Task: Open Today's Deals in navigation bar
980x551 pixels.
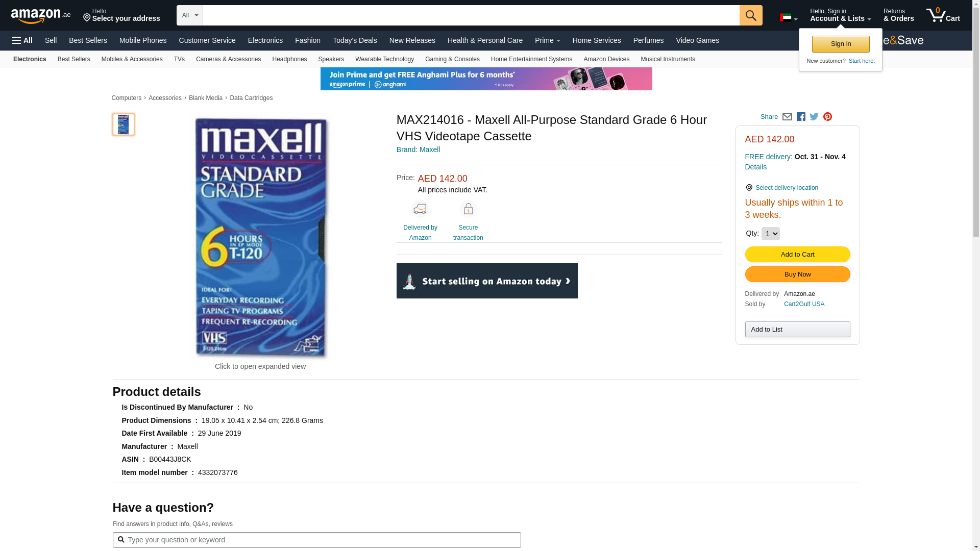Action: (355, 40)
